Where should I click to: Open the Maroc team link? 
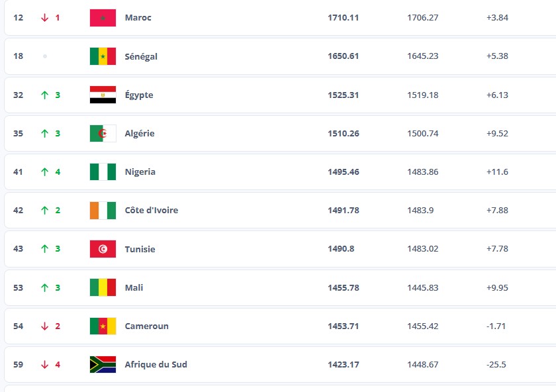pyautogui.click(x=138, y=18)
